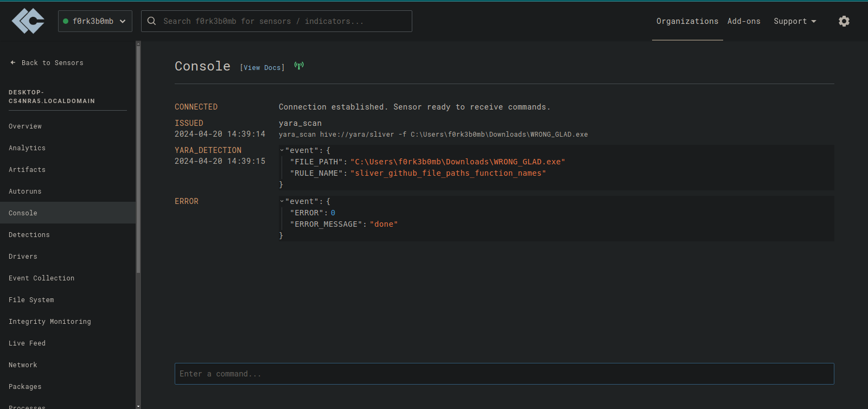Open File System browser
This screenshot has height=409, width=868.
coord(31,300)
